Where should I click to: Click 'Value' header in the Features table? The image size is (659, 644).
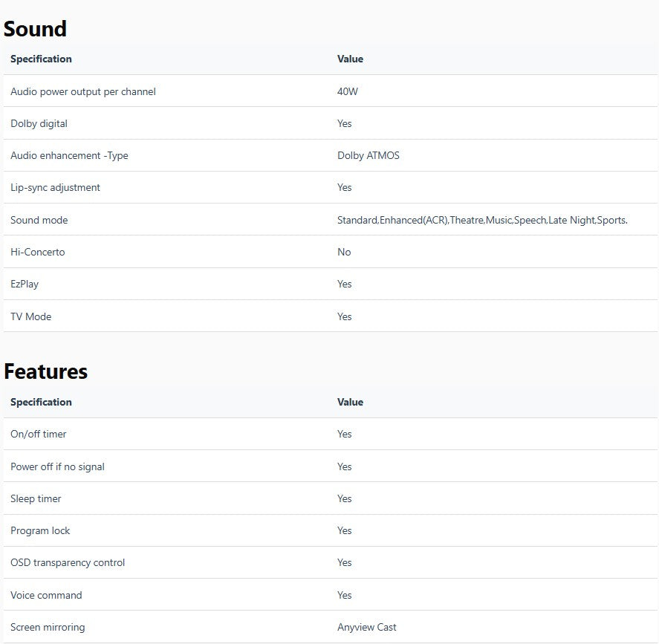point(350,403)
